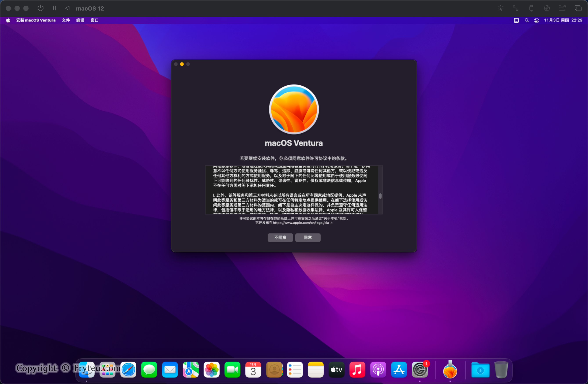This screenshot has width=588, height=384.
Task: Click 同意 to accept the license
Action: [308, 238]
